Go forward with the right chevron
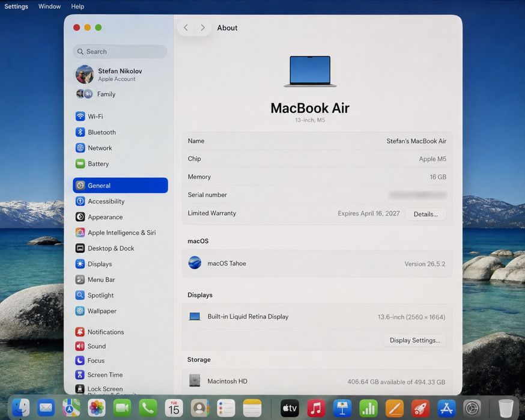Screen dimensions: 525x420 click(x=202, y=28)
